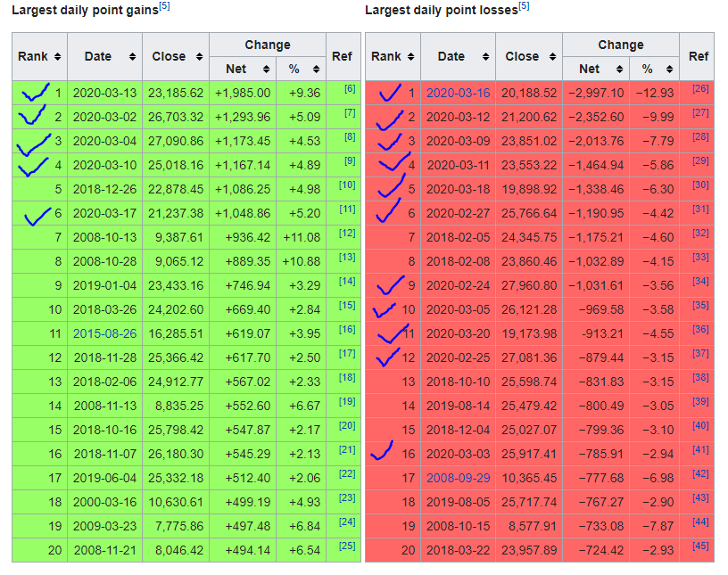728x575 pixels.
Task: Open reference [29] for 2020-03-11 loss
Action: click(x=700, y=161)
